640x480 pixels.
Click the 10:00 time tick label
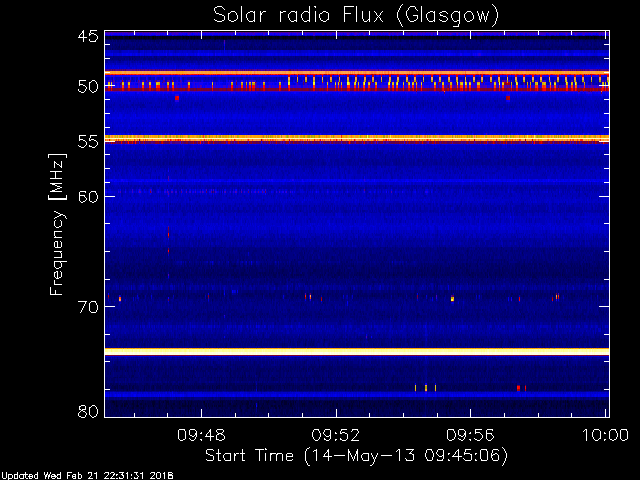605,435
